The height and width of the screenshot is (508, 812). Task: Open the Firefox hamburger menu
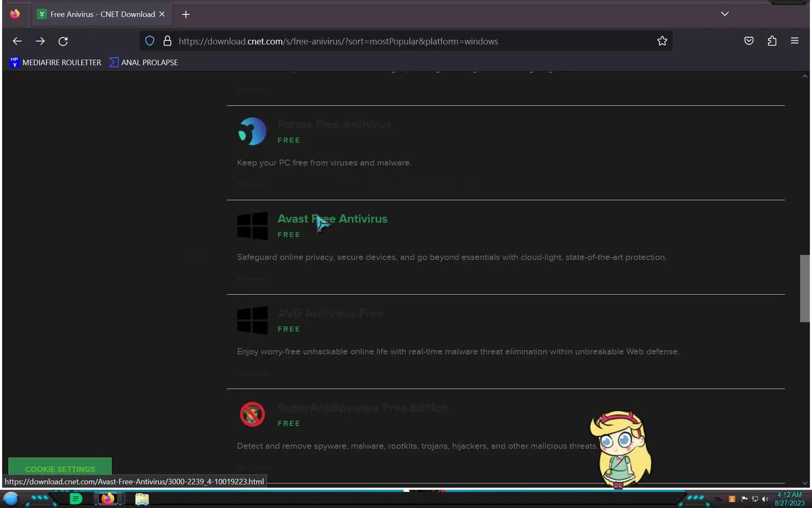(x=794, y=41)
